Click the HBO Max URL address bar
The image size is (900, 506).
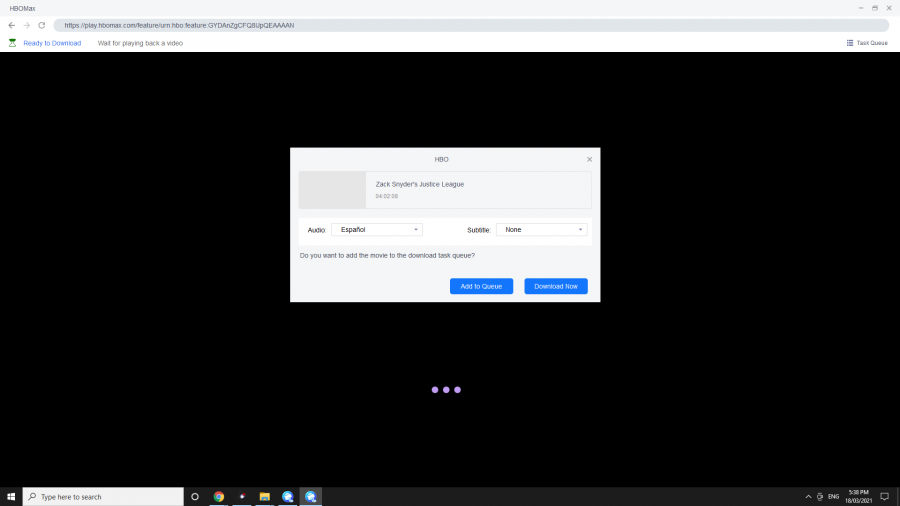pyautogui.click(x=471, y=25)
